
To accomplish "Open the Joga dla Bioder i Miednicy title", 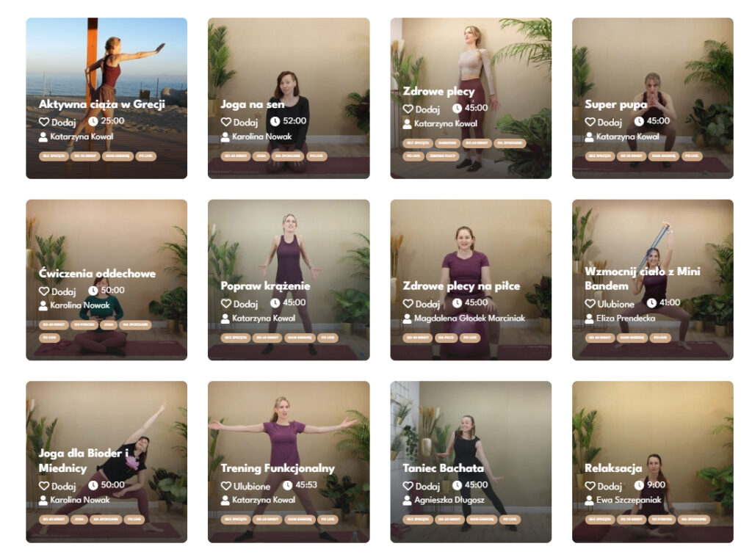I will click(84, 461).
